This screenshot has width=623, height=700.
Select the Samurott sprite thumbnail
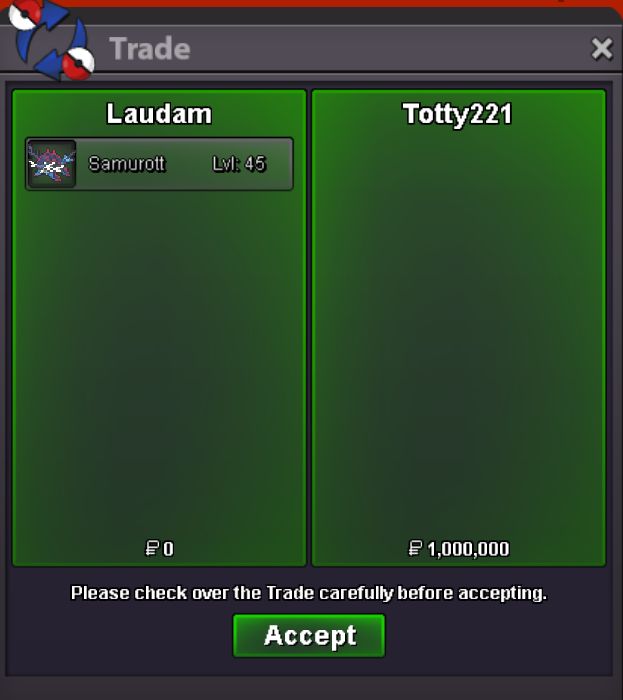[x=52, y=164]
